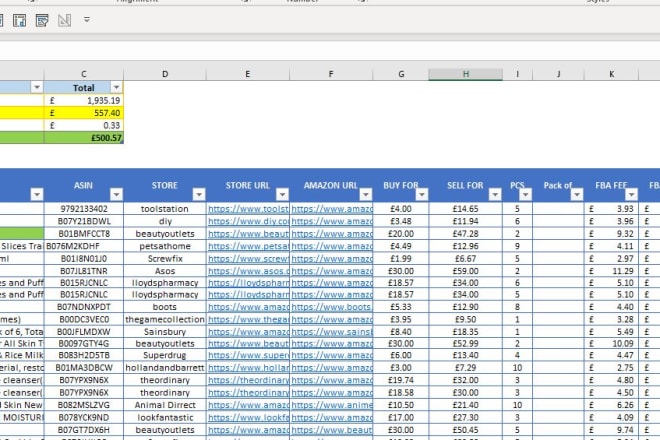Select column J header
Image resolution: width=660 pixels, height=440 pixels.
click(558, 74)
